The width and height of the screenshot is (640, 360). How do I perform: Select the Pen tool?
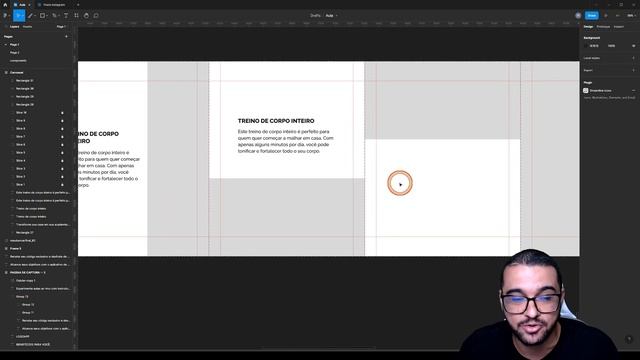pyautogui.click(x=54, y=16)
